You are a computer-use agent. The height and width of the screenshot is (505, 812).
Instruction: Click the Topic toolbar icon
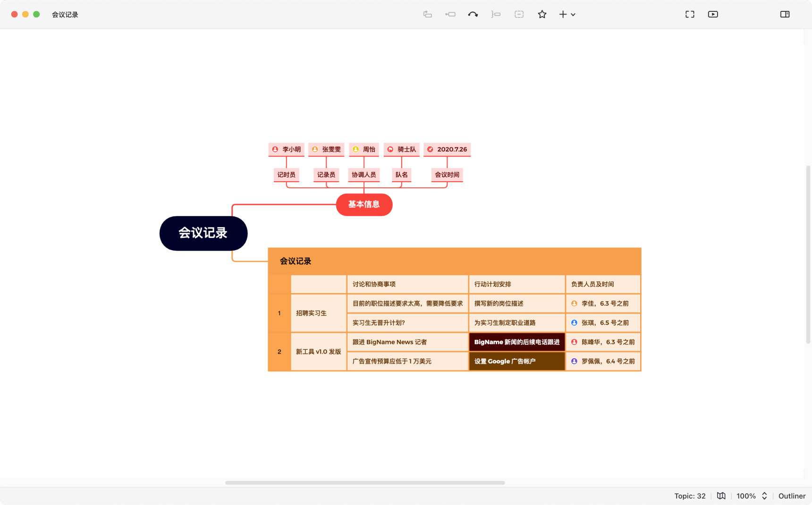click(427, 15)
